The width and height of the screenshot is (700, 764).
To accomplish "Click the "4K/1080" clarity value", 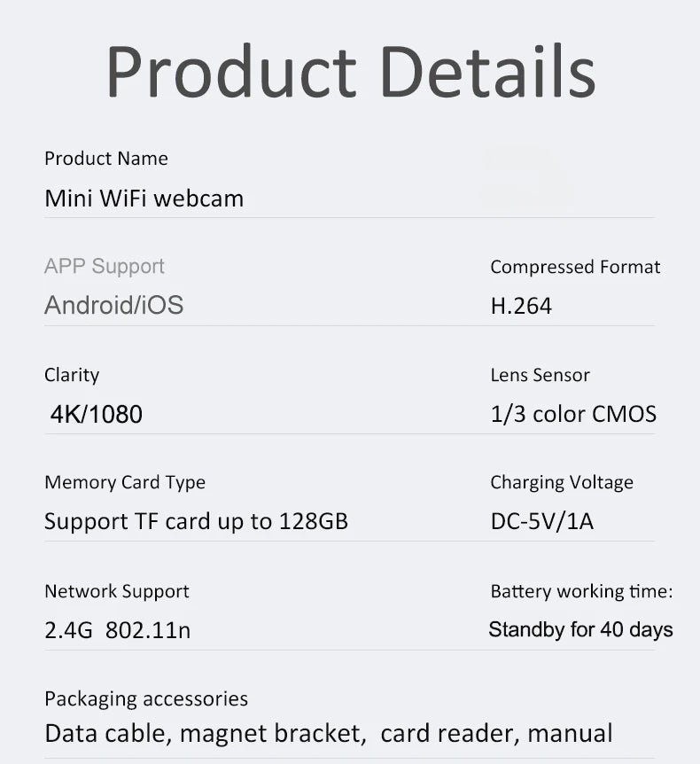I will point(96,414).
